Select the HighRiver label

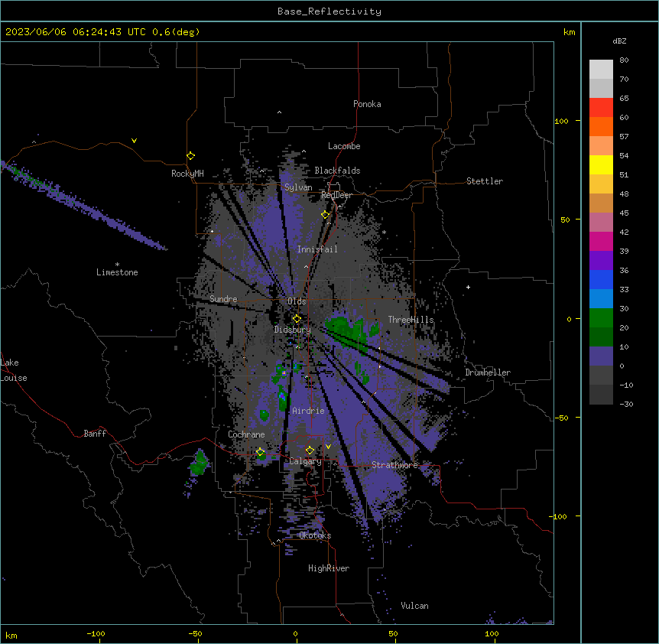pyautogui.click(x=329, y=568)
